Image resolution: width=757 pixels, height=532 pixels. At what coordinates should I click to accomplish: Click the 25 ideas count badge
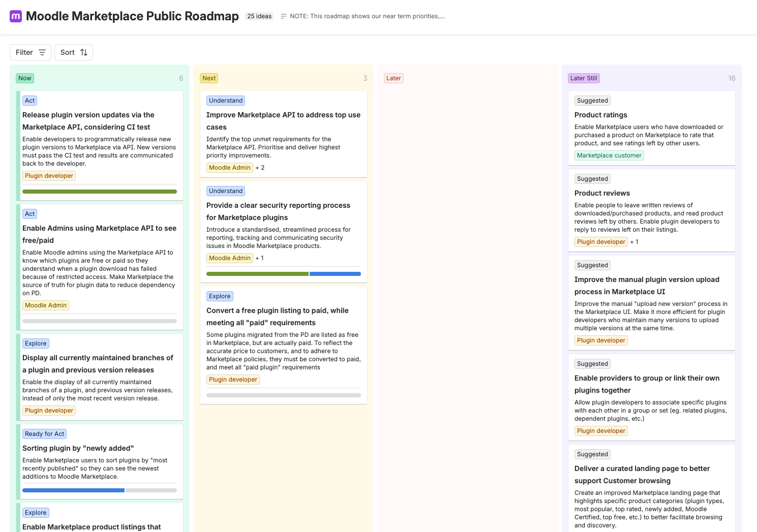[x=259, y=16]
